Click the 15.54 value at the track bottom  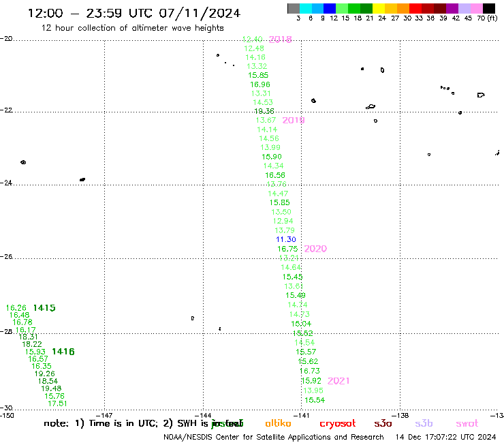[x=315, y=400]
